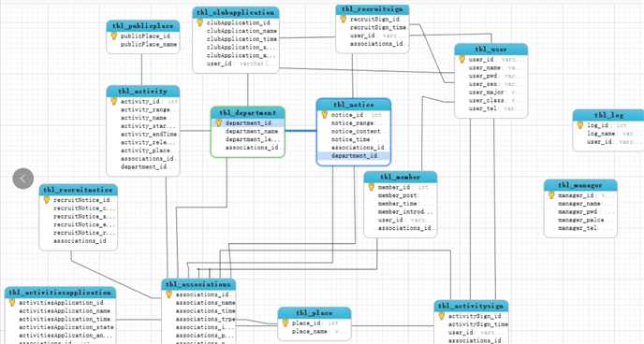The width and height of the screenshot is (644, 344).
Task: Click the activitySign_time field
Action: point(478,324)
